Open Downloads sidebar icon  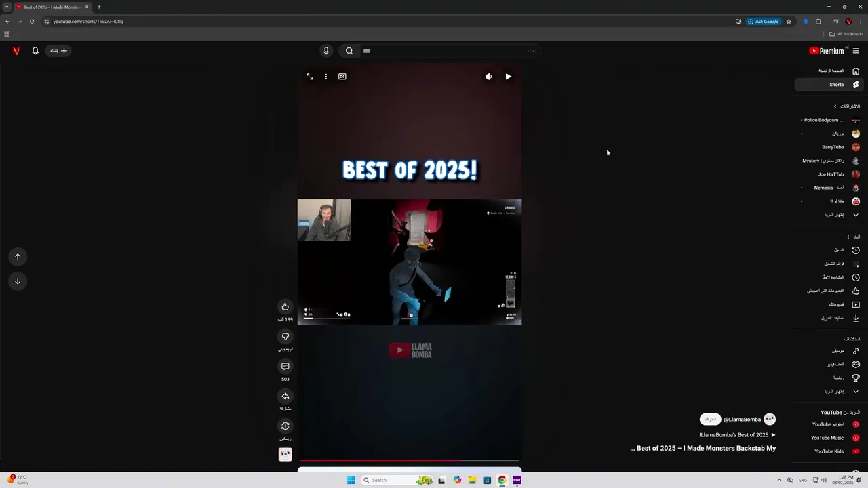click(856, 318)
